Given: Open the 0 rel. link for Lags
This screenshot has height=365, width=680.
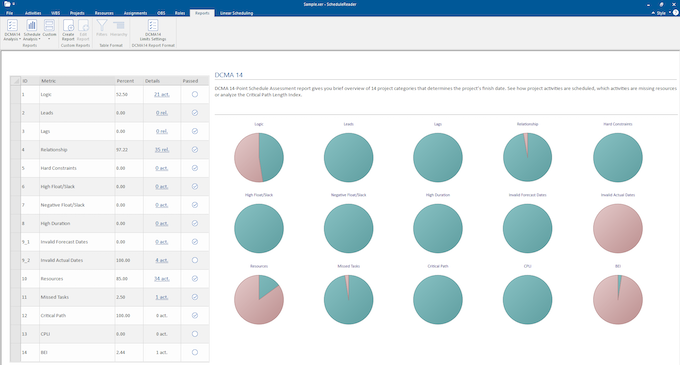Looking at the screenshot, I should tap(162, 131).
